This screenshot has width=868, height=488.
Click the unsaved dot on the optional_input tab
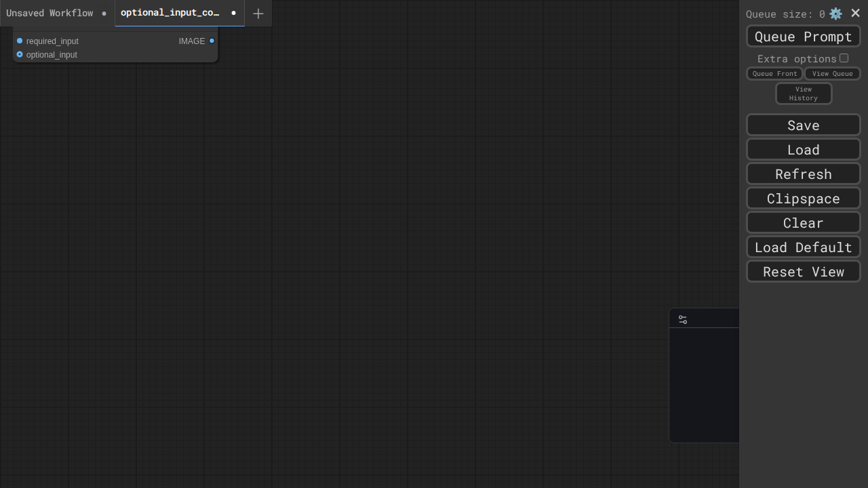[x=233, y=13]
